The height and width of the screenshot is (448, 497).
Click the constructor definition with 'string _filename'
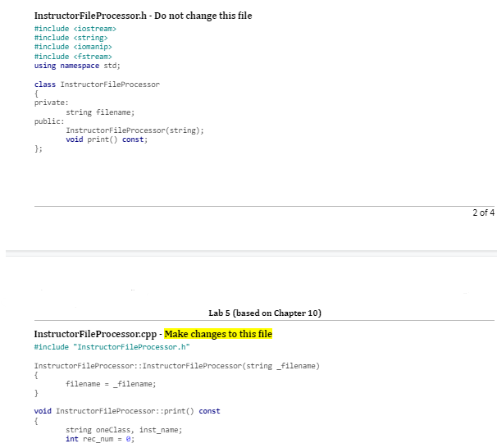[x=177, y=366]
